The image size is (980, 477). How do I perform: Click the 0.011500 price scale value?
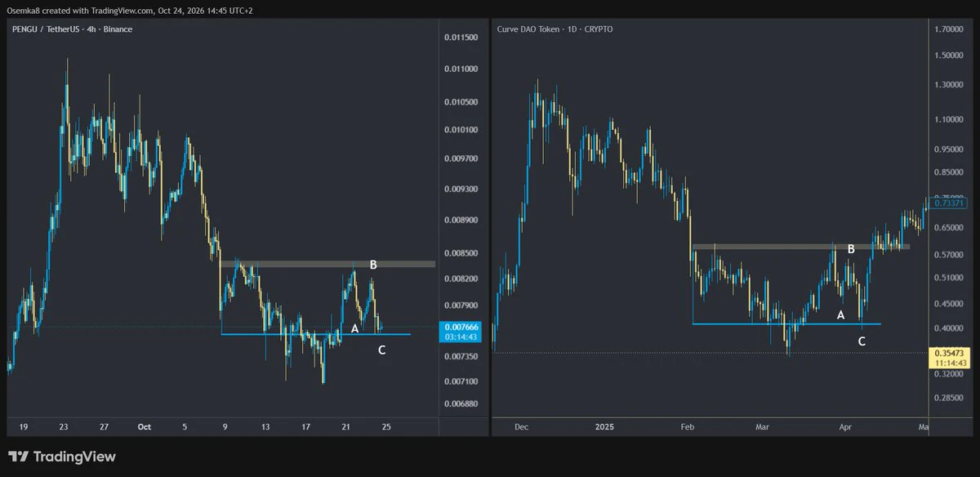point(461,38)
